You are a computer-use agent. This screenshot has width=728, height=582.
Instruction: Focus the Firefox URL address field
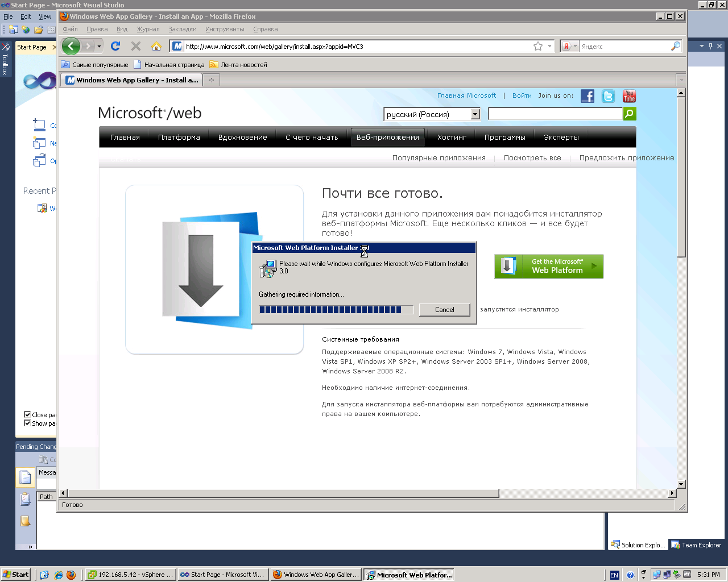[358, 46]
